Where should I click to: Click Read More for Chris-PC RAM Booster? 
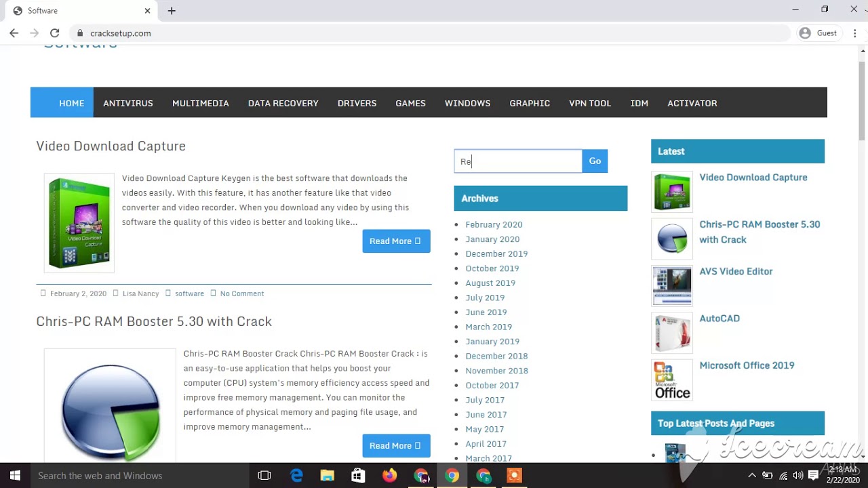[x=396, y=446]
